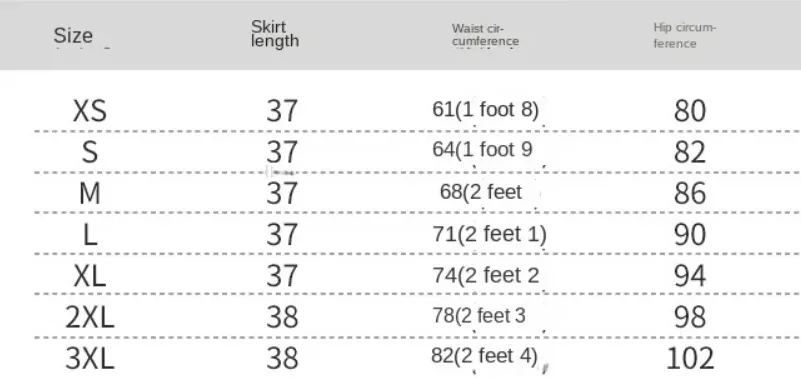801x380 pixels.
Task: Click waist value 61(1 foot 8)
Action: [x=485, y=109]
